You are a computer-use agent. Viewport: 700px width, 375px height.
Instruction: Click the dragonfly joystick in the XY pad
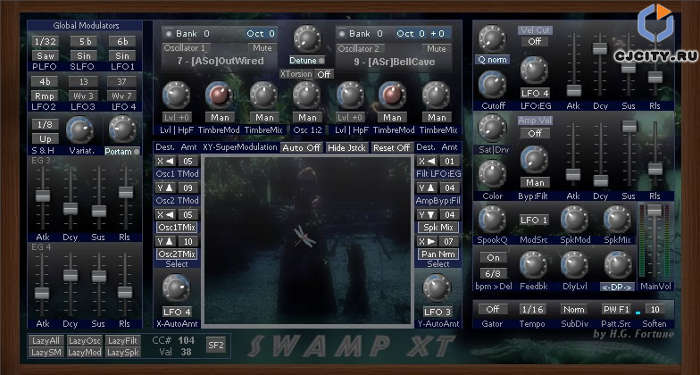[305, 236]
